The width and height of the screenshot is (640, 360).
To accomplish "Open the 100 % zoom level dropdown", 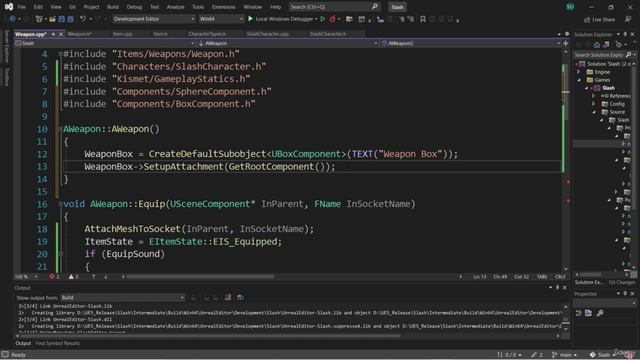I will [26, 277].
